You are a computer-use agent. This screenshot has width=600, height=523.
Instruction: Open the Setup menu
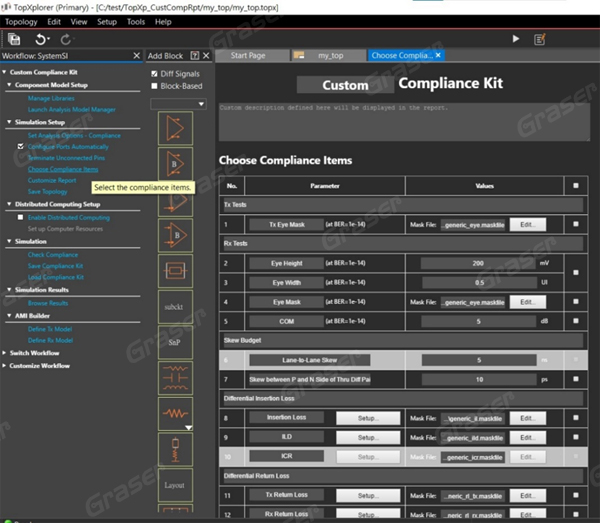point(107,22)
